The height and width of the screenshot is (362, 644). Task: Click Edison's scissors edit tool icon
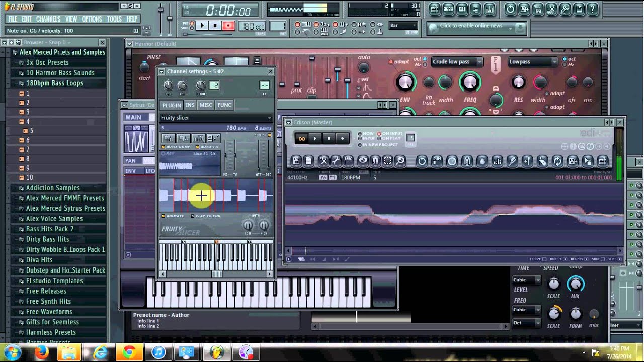[x=324, y=161]
